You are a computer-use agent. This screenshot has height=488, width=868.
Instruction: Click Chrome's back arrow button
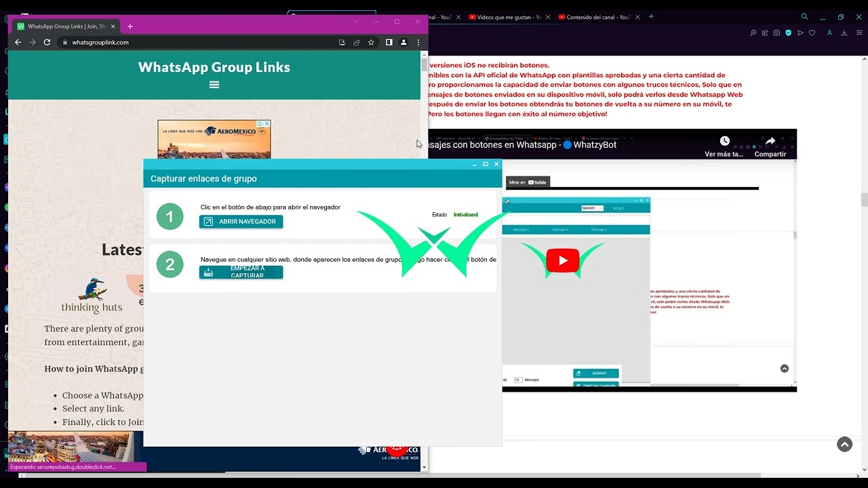[x=18, y=42]
